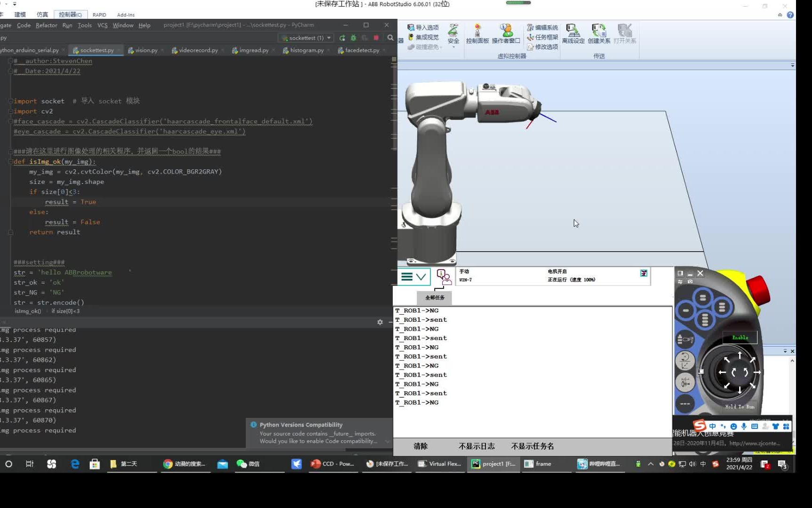Toggle 不显示任务名 to hide task names
The height and width of the screenshot is (508, 812).
531,446
